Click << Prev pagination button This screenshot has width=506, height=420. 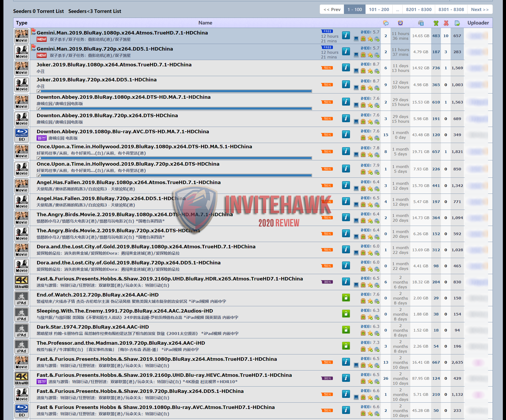[332, 9]
